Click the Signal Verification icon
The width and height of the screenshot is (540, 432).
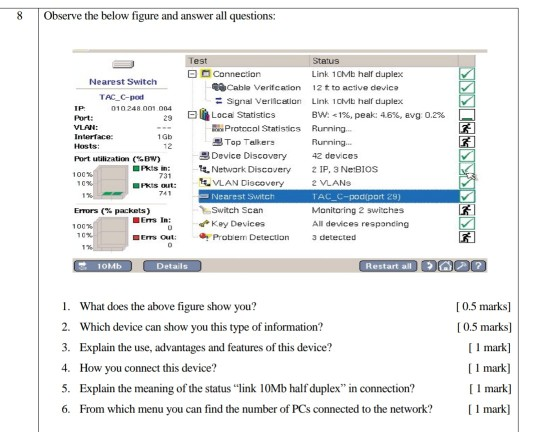click(218, 101)
